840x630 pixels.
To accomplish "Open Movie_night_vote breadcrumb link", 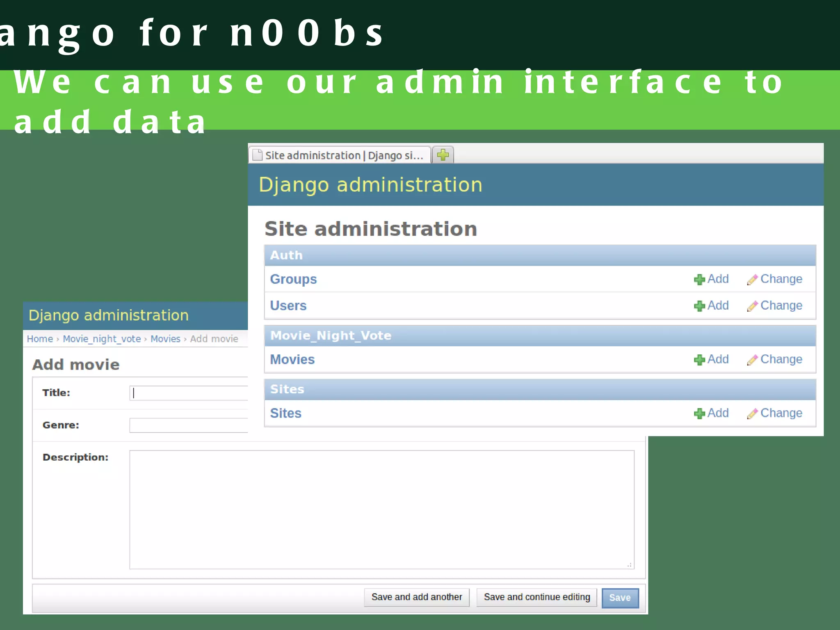I will pos(102,339).
